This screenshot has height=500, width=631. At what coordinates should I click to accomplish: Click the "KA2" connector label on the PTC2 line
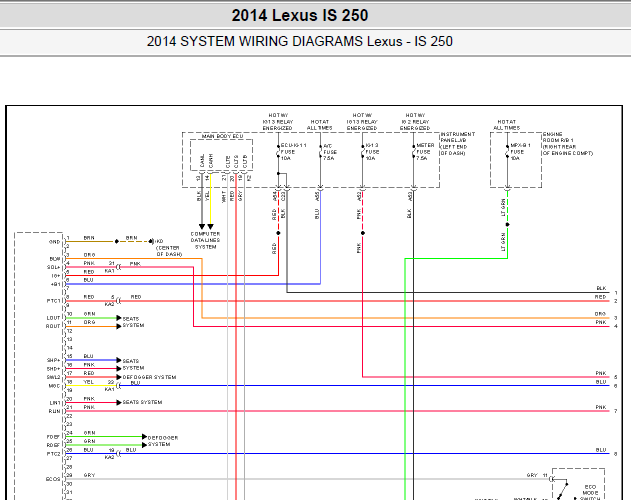click(x=109, y=458)
